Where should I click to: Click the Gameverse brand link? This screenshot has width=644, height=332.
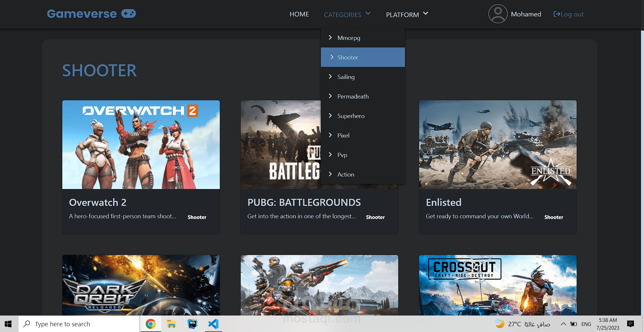(92, 14)
